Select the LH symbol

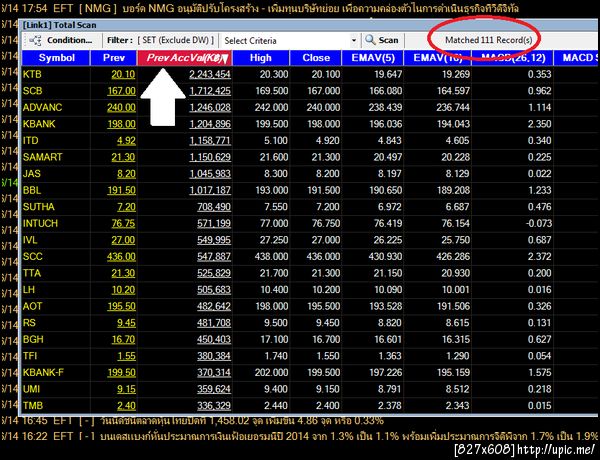[29, 290]
